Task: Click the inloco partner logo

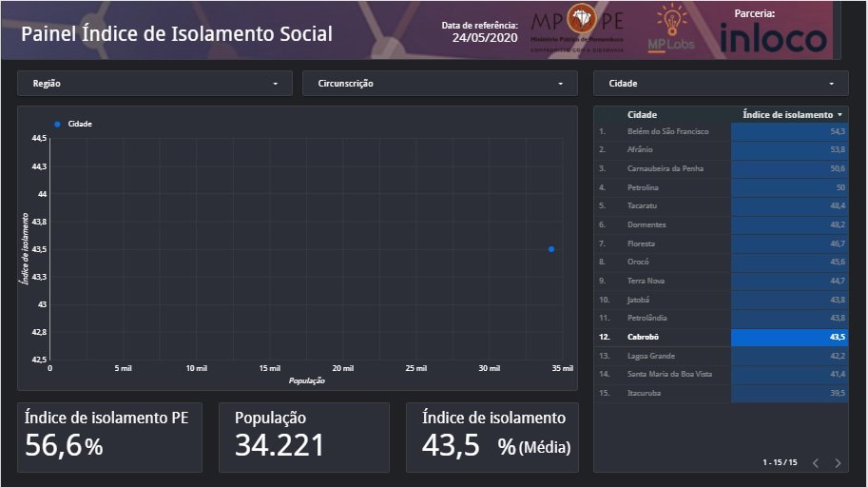Action: [x=773, y=38]
